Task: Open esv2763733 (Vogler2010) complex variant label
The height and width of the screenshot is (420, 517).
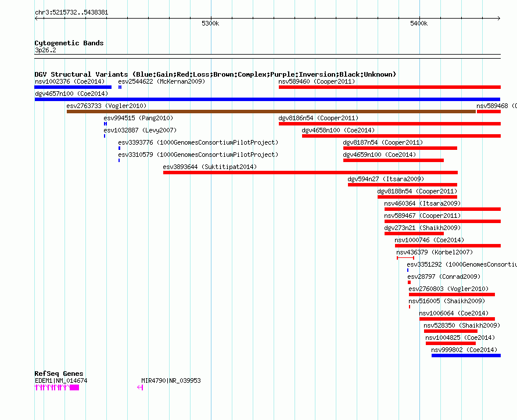Action: (106, 106)
